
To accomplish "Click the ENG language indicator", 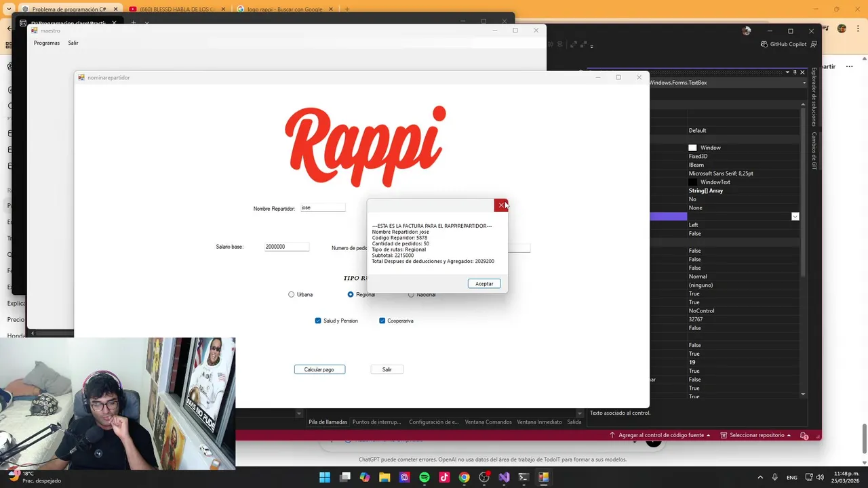I will (791, 477).
